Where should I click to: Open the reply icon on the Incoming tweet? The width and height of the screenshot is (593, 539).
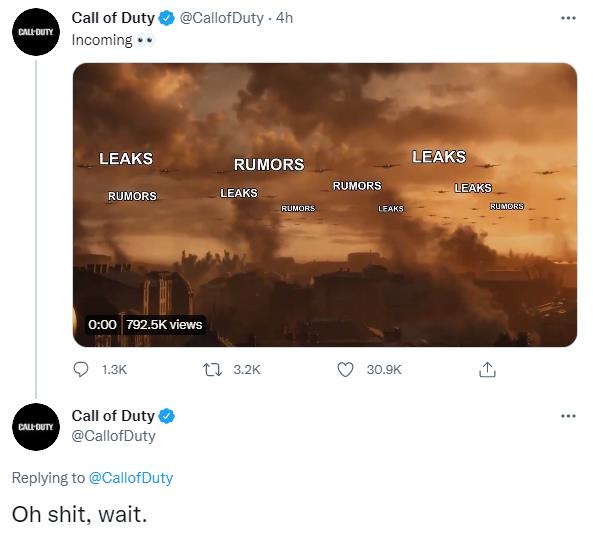click(81, 370)
